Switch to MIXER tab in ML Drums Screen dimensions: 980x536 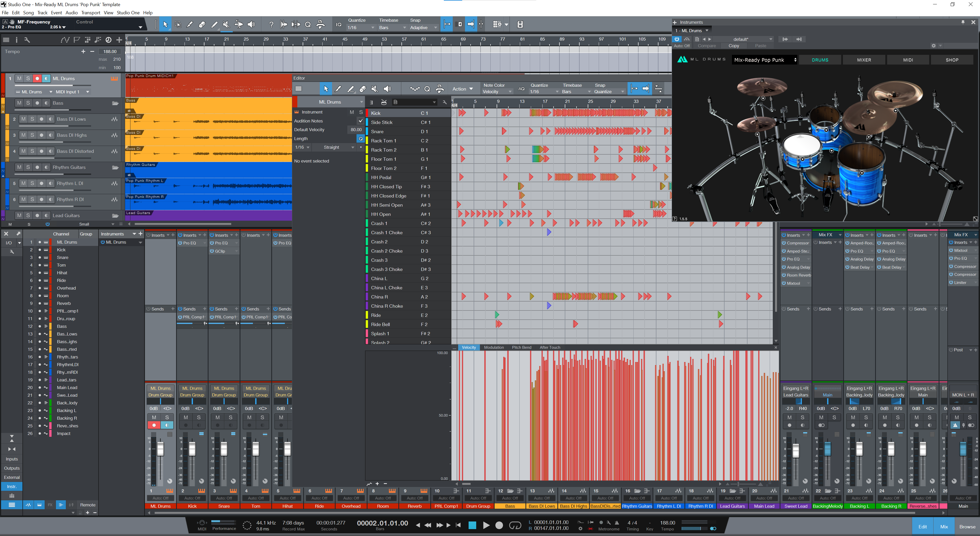864,60
